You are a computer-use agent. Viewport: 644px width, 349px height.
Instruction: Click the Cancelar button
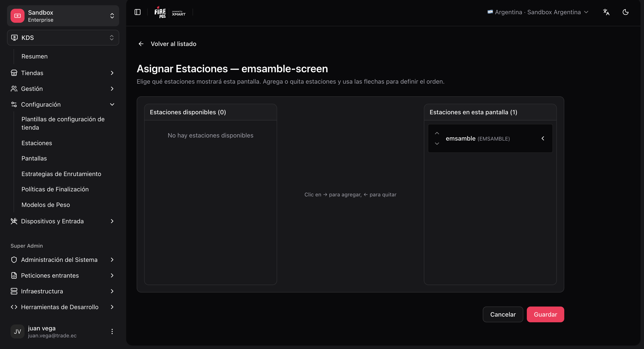pyautogui.click(x=503, y=315)
